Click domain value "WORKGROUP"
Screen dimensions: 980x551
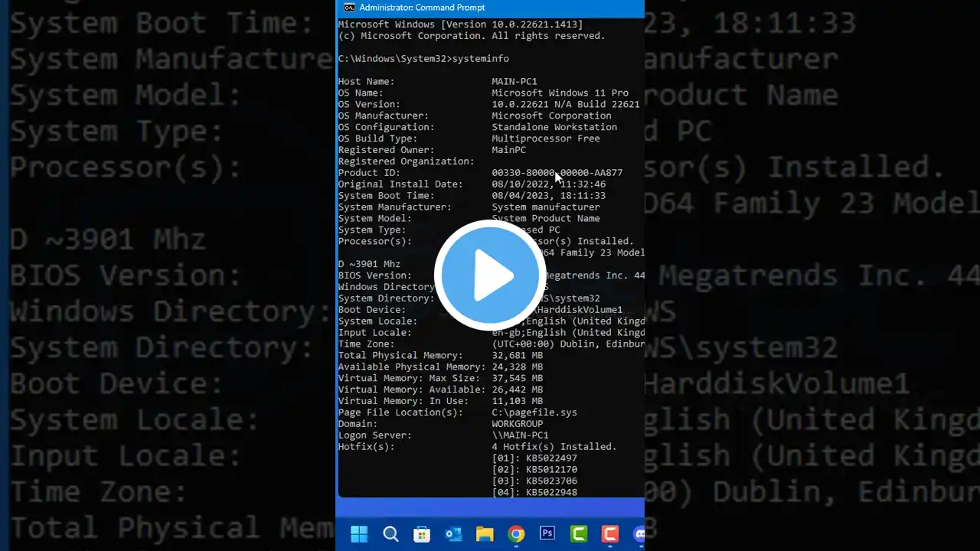[x=518, y=424]
